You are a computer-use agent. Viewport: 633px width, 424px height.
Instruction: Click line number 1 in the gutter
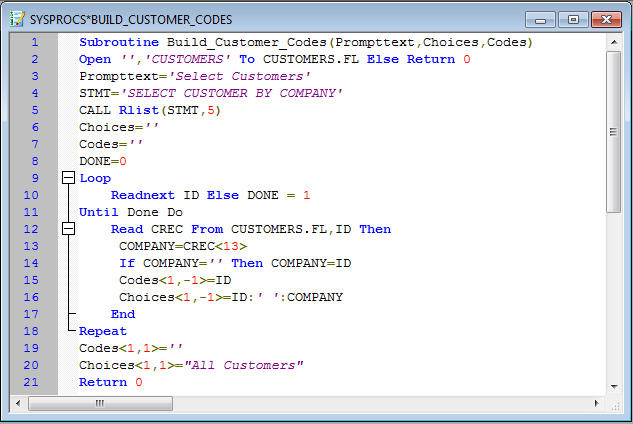(35, 42)
